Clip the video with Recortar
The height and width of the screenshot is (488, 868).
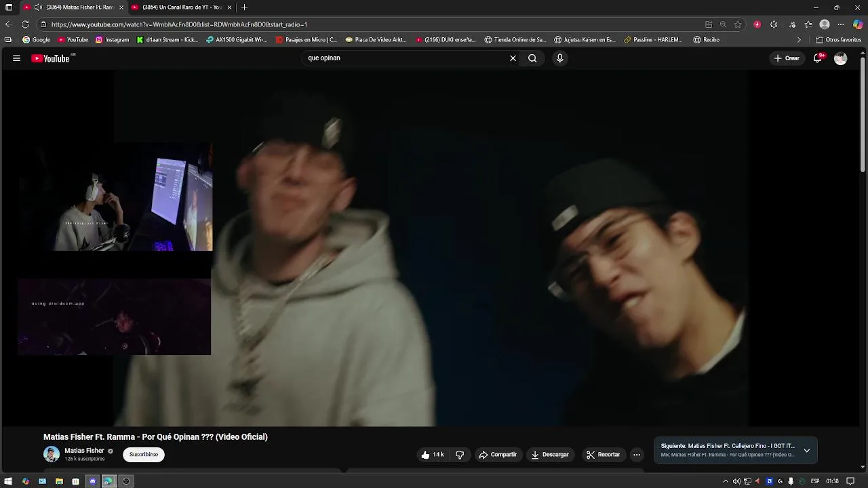pyautogui.click(x=603, y=455)
